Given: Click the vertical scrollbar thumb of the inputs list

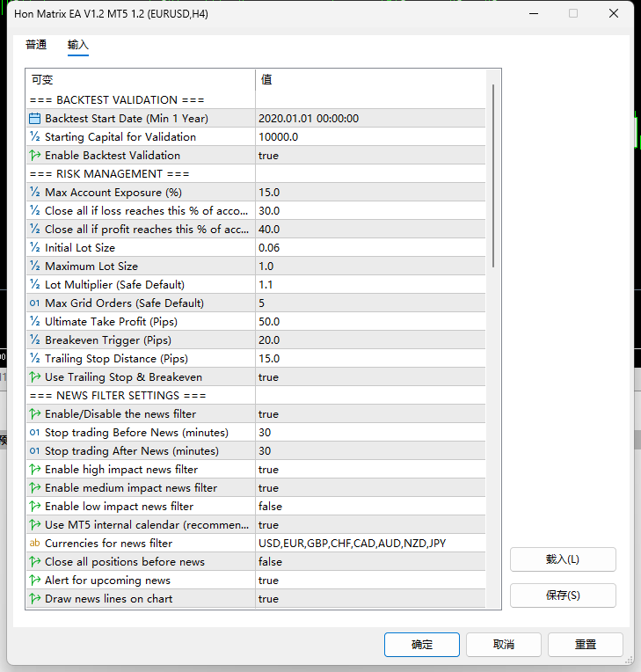Looking at the screenshot, I should 493,176.
